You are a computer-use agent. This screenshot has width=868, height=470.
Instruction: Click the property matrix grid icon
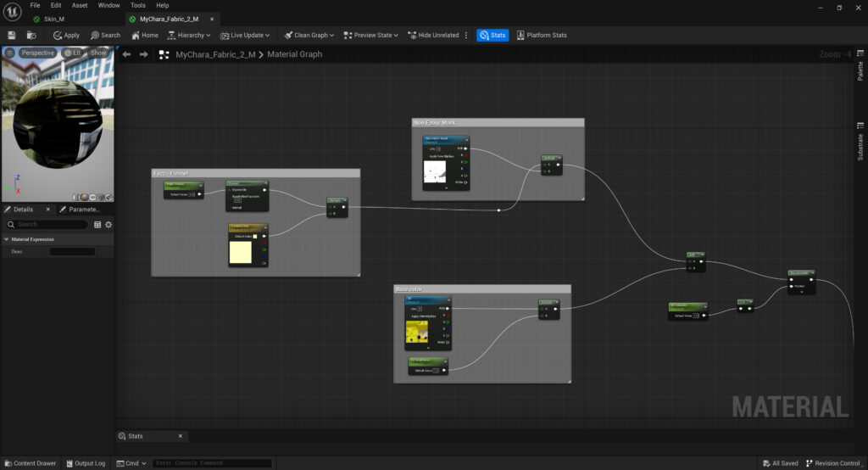coord(97,225)
